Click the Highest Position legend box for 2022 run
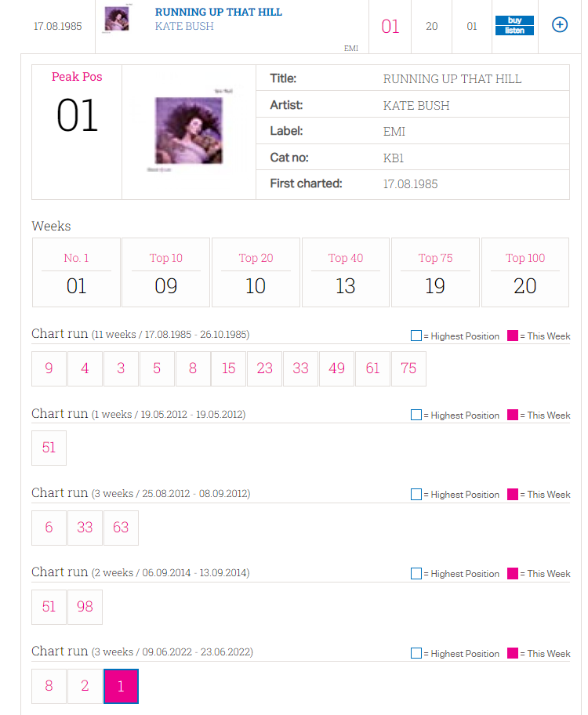Image resolution: width=588 pixels, height=715 pixels. 416,653
